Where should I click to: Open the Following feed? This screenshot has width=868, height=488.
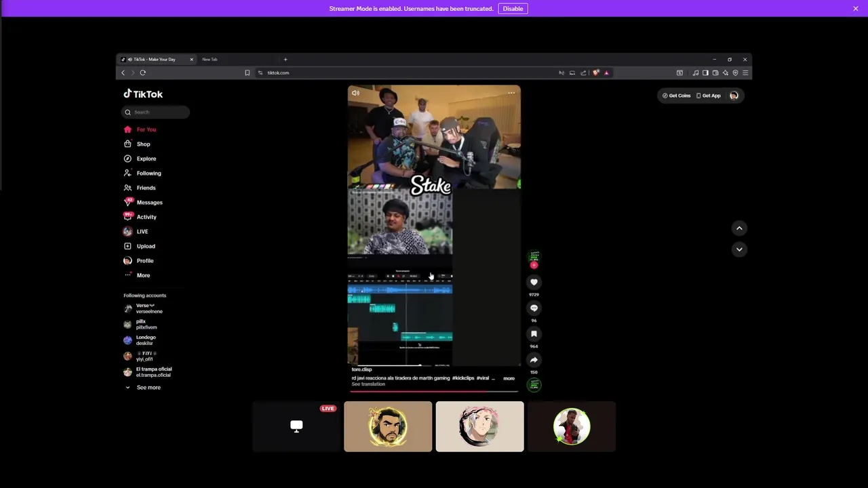tap(142, 173)
